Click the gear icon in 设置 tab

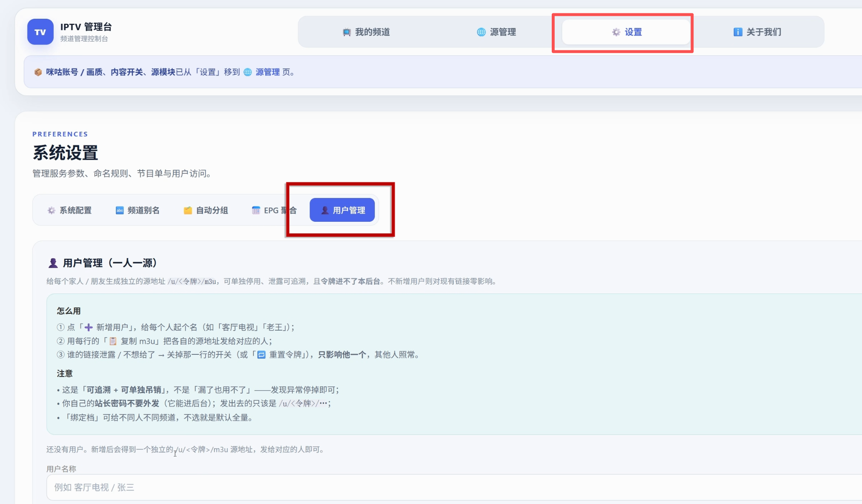point(616,32)
